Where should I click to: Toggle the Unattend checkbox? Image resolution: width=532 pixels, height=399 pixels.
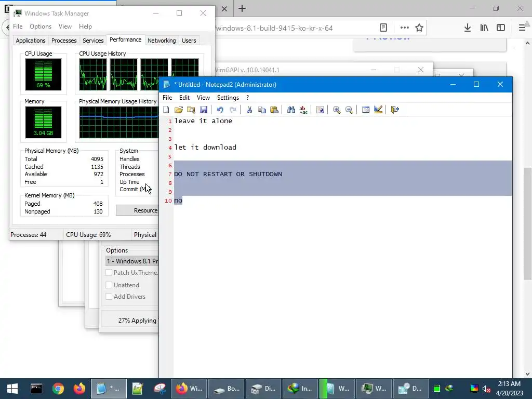109,285
